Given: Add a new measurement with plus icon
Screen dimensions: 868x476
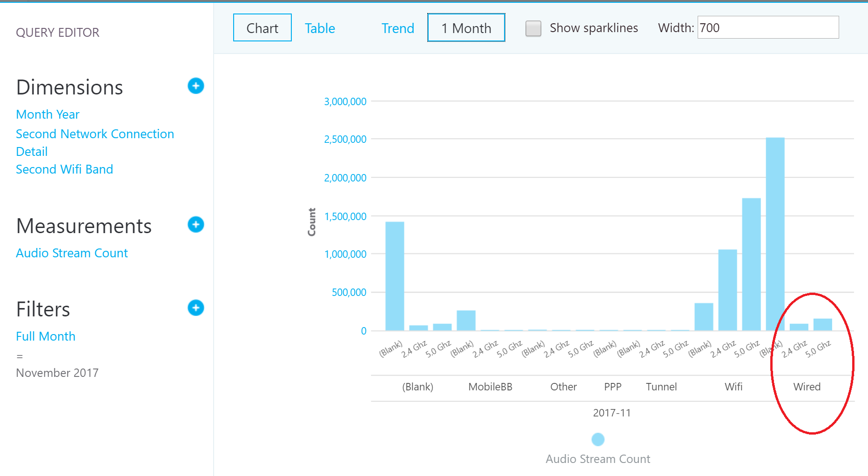Looking at the screenshot, I should pyautogui.click(x=196, y=225).
